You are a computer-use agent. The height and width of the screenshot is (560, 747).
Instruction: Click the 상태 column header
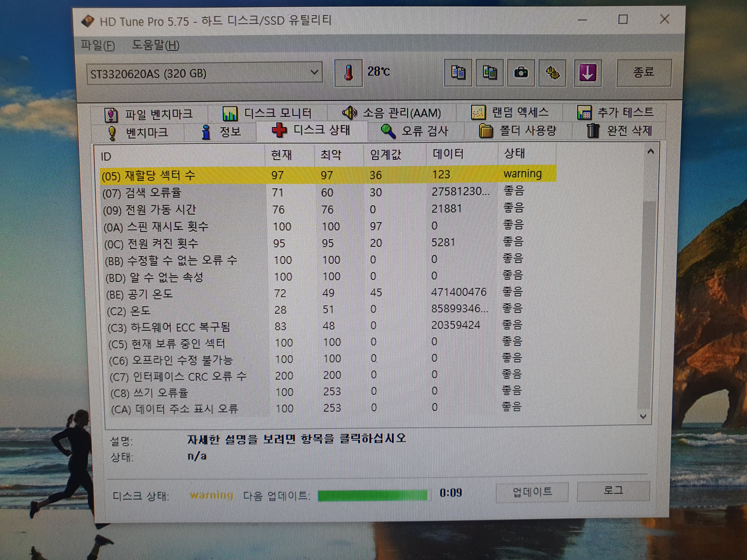point(527,154)
